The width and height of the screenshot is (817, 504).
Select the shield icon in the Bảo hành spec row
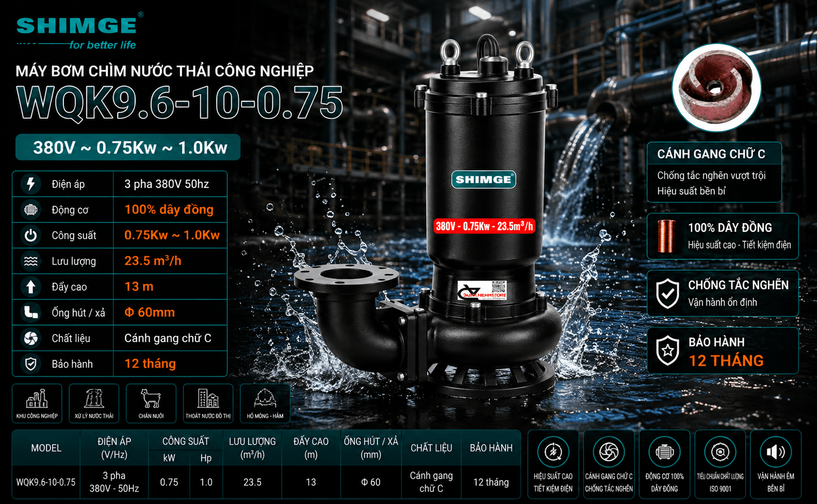(31, 364)
